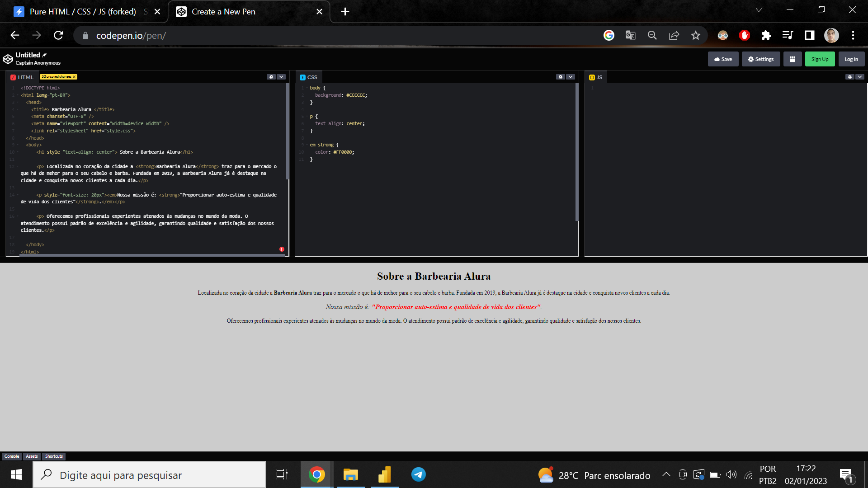This screenshot has height=488, width=868.
Task: Enable the Shortcuts panel toggle
Action: 53,456
